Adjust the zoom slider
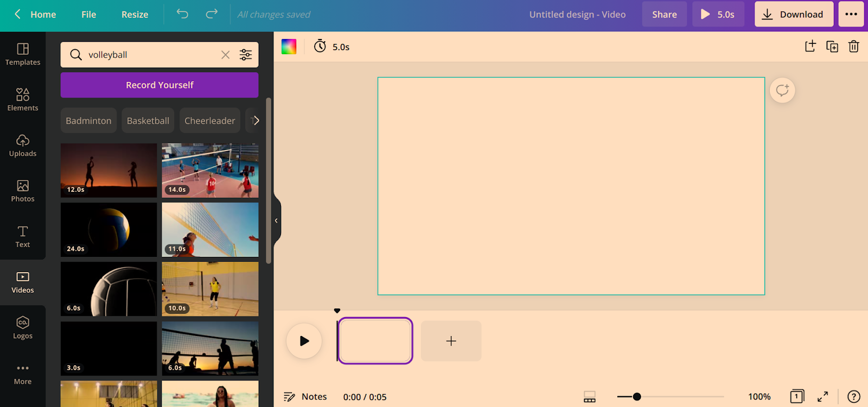The width and height of the screenshot is (868, 407). click(637, 397)
